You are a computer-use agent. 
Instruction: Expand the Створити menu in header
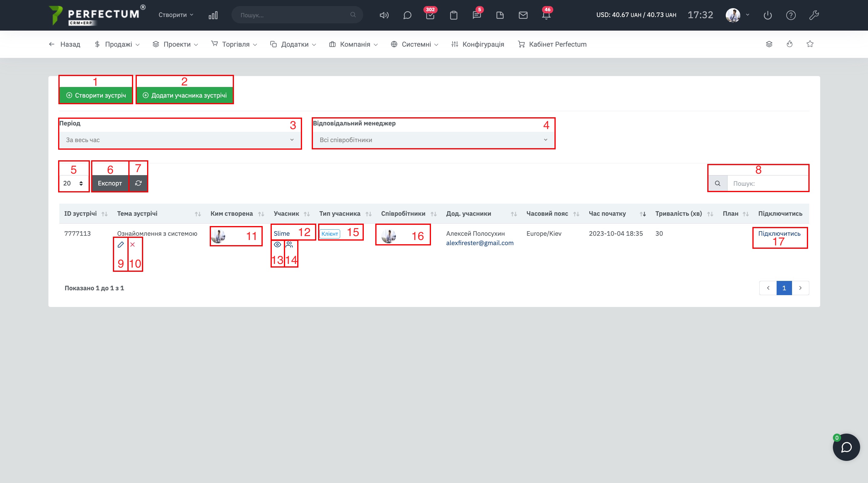tap(176, 15)
